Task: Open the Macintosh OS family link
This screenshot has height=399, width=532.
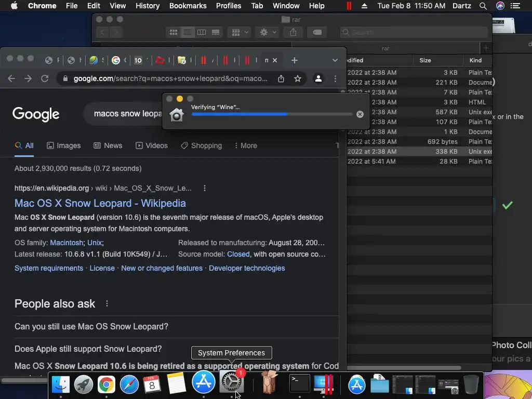Action: (x=66, y=243)
